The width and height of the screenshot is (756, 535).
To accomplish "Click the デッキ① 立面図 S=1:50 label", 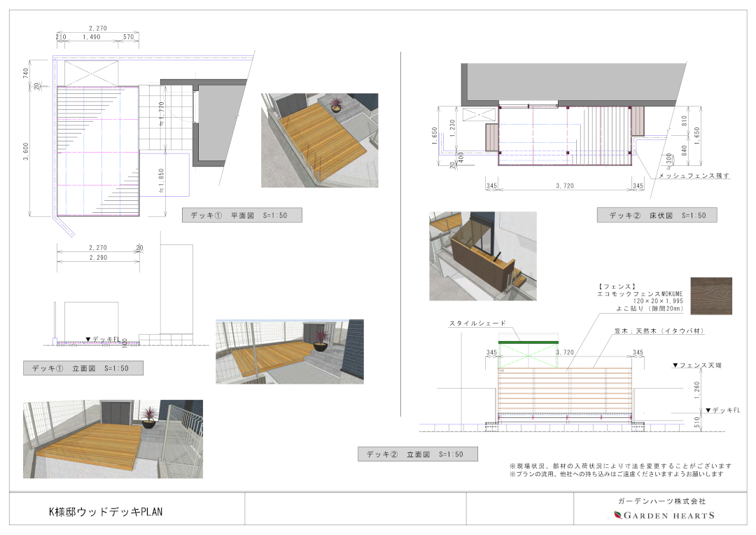I will (83, 368).
